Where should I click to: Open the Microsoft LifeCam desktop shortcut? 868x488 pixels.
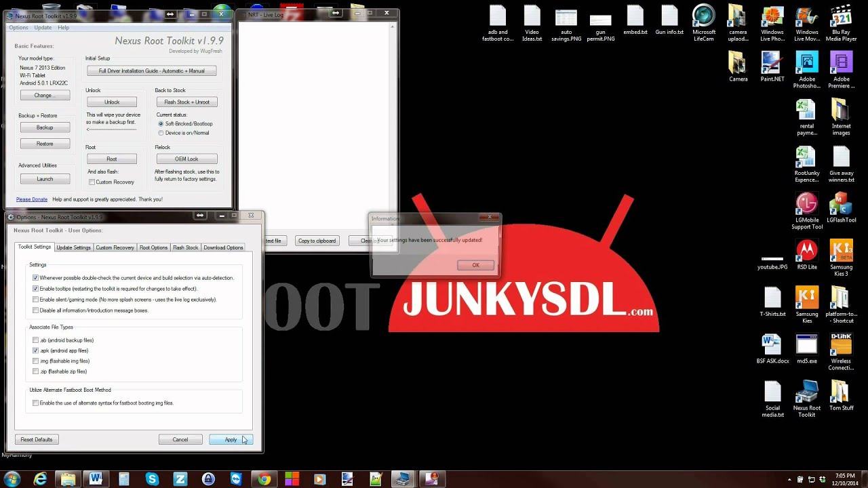coord(704,23)
